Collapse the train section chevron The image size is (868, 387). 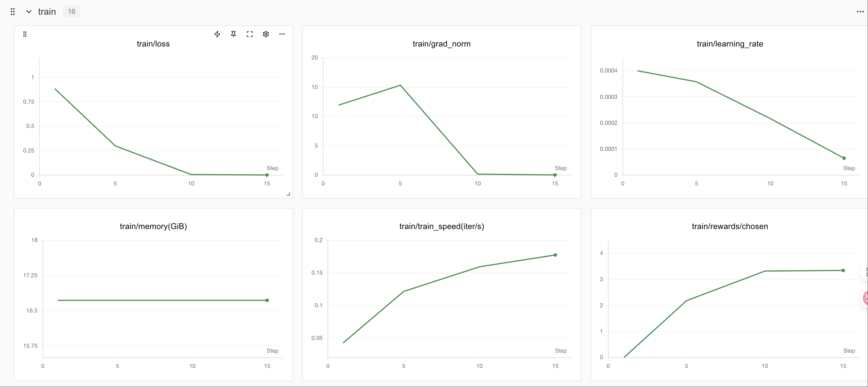point(29,12)
